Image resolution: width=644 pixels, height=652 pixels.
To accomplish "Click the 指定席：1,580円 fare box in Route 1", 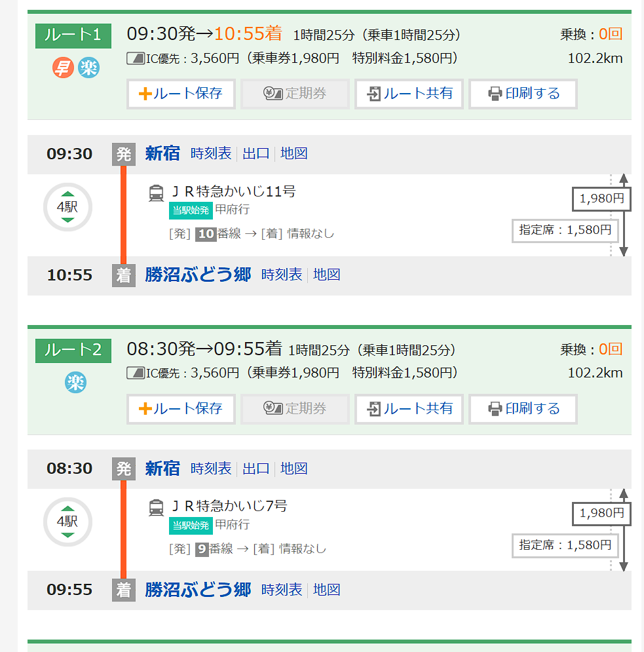I will point(565,230).
